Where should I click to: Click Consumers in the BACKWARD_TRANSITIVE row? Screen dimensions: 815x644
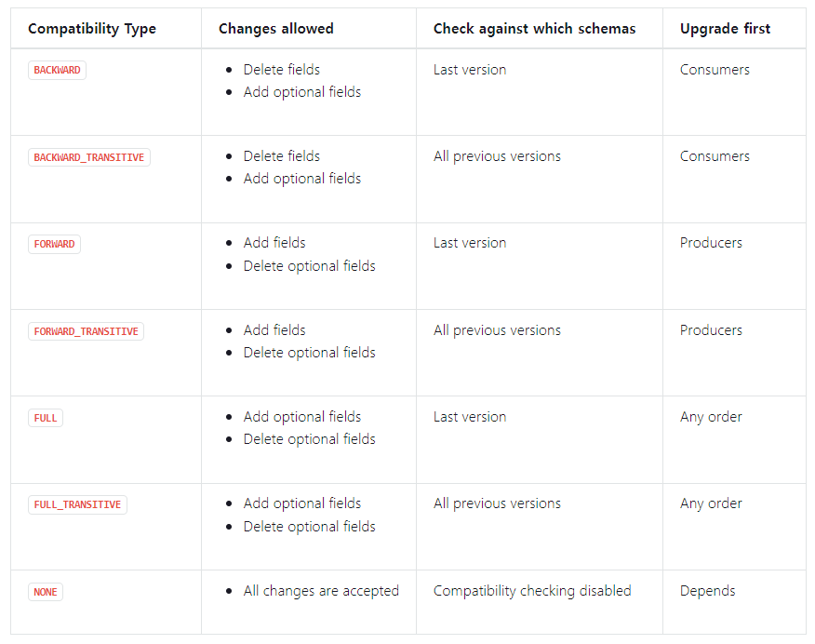click(x=715, y=156)
